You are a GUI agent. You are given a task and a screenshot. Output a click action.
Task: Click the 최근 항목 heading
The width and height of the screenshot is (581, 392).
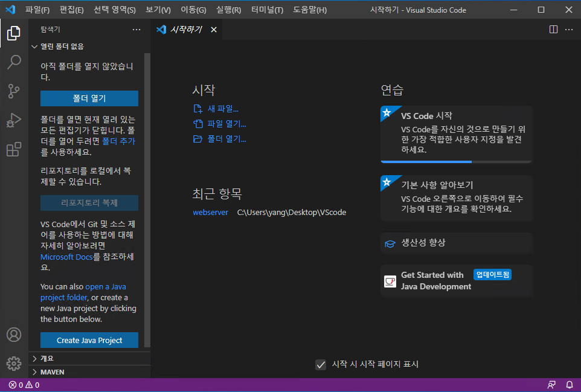point(217,193)
